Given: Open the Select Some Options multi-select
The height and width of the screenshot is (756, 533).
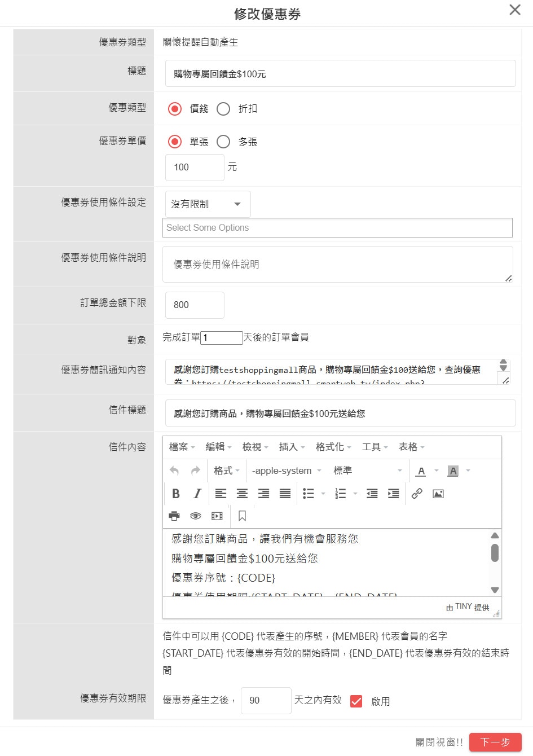Looking at the screenshot, I should point(337,227).
